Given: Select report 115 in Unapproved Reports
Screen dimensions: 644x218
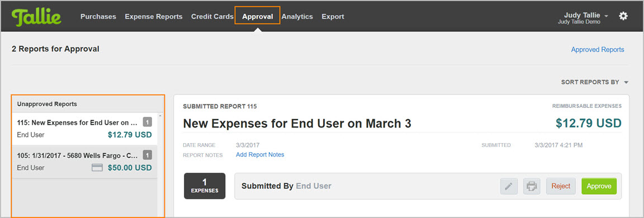Looking at the screenshot, I should pos(84,129).
